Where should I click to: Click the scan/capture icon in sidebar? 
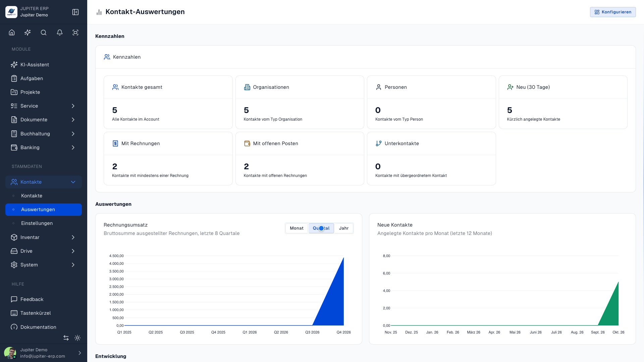point(75,33)
